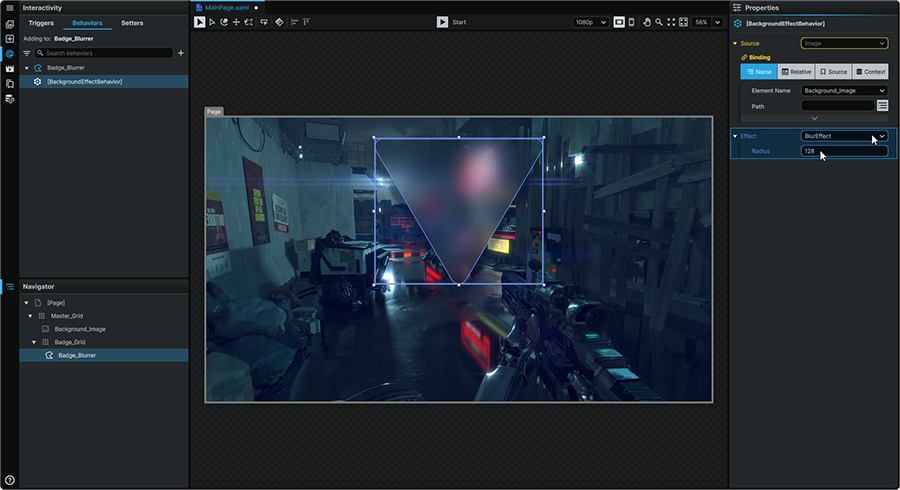Collapse Badge_Blurrer in behaviors list
Screen dimensions: 900x490
[x=26, y=68]
